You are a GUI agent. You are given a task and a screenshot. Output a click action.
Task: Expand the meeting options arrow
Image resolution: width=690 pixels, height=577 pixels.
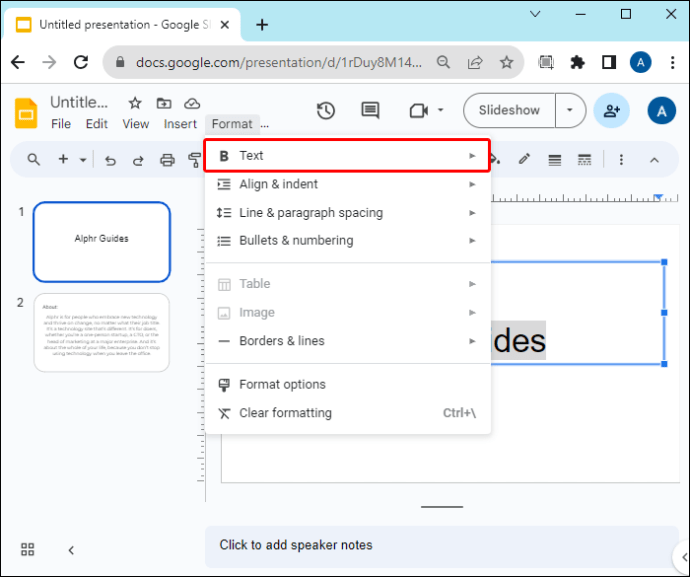pos(440,110)
